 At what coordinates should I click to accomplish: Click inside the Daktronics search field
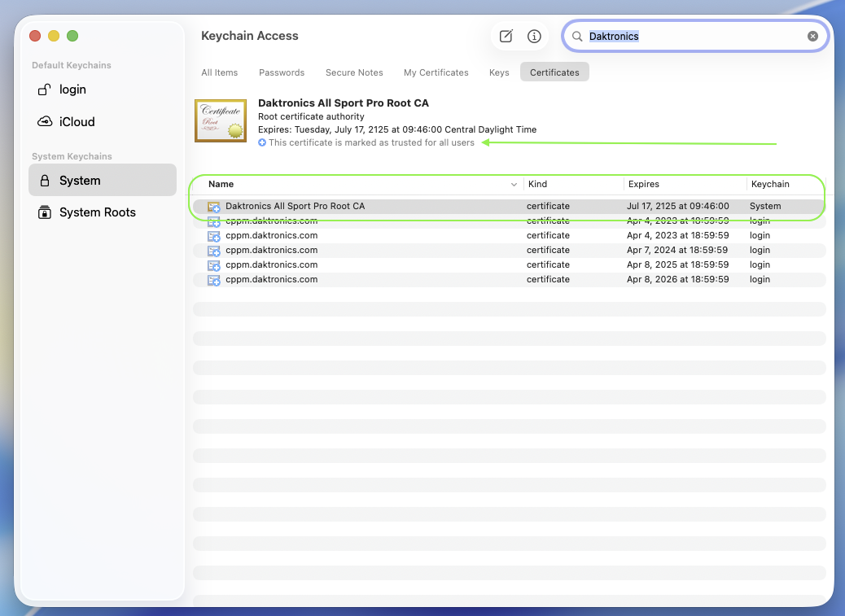[x=692, y=37]
